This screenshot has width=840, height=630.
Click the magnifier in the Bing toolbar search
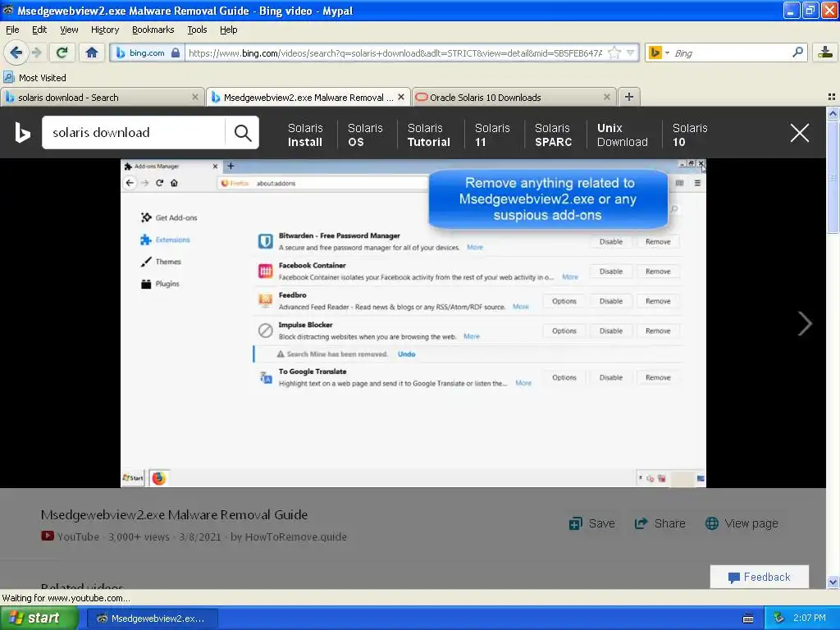point(797,52)
